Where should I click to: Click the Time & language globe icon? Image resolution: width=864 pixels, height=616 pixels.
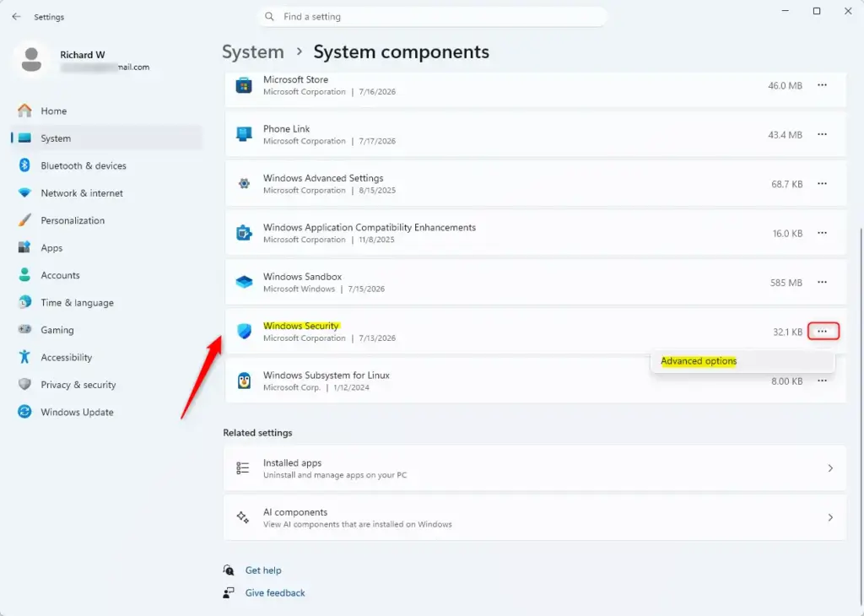[x=24, y=302]
